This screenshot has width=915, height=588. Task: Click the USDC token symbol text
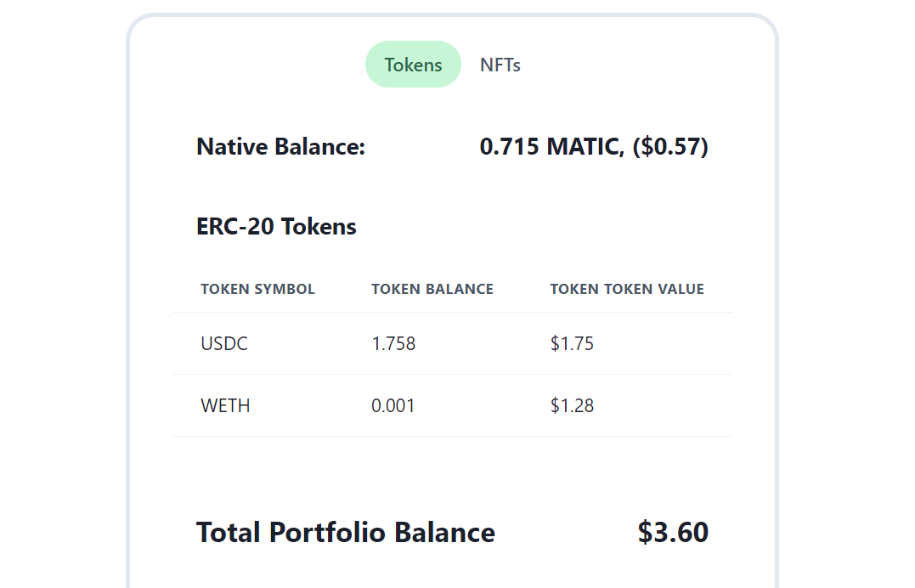[224, 343]
